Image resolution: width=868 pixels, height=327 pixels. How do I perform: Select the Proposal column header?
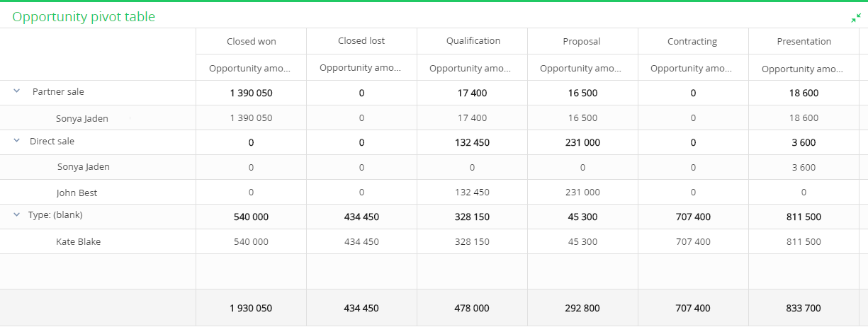pyautogui.click(x=582, y=41)
